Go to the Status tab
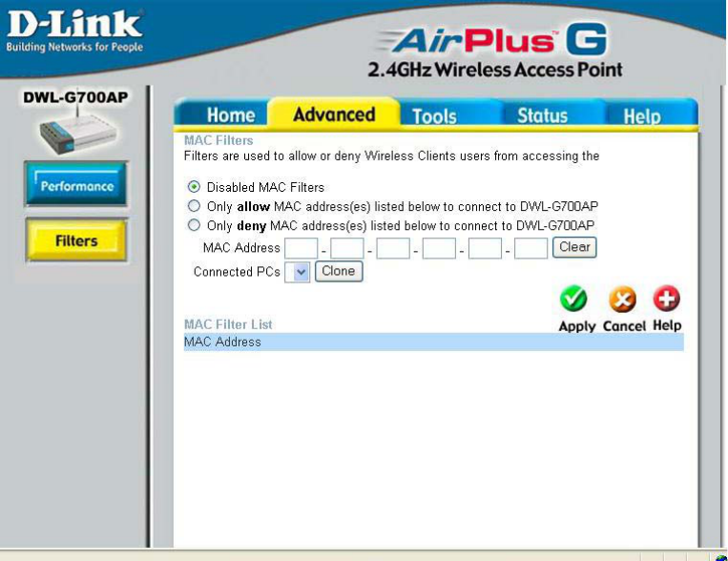This screenshot has width=728, height=561. (542, 115)
